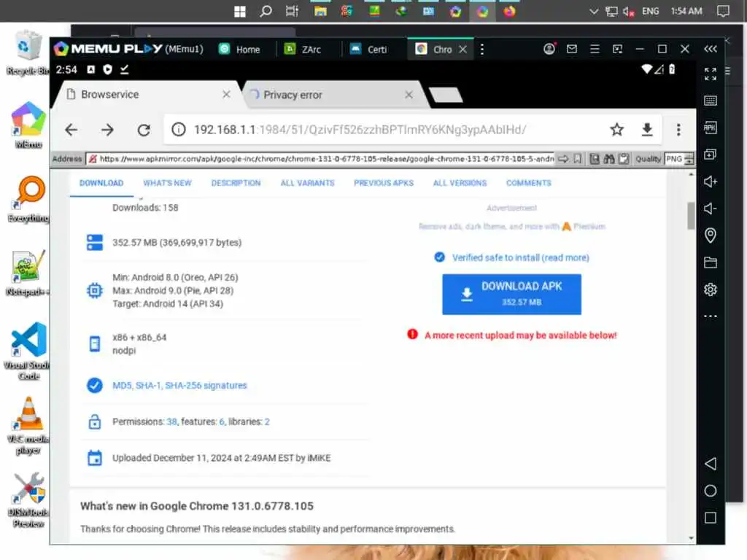Switch to the ZArc tab in MEmu
The height and width of the screenshot is (560, 747).
click(x=303, y=49)
